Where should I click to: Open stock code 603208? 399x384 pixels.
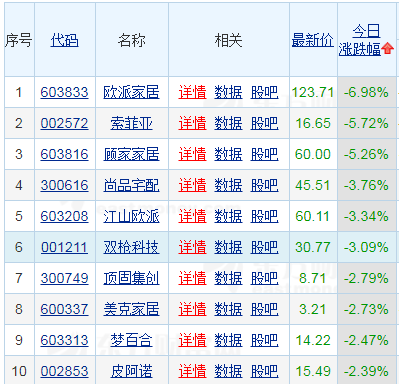(64, 216)
